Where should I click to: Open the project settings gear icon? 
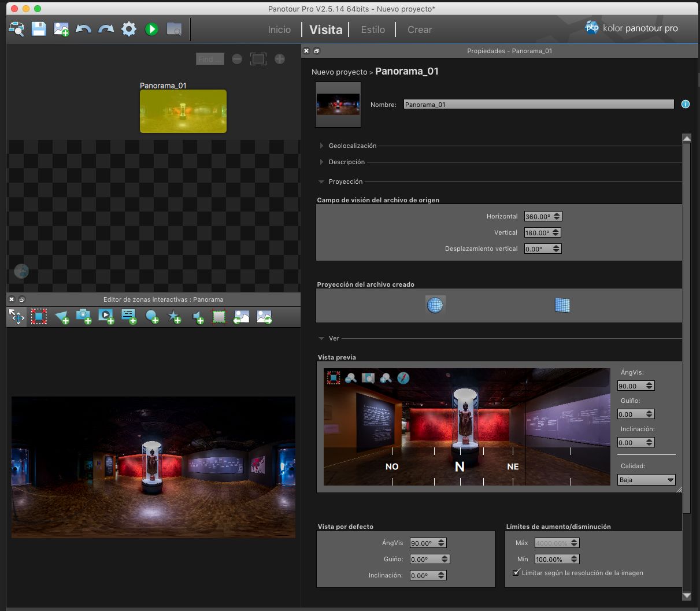click(128, 29)
